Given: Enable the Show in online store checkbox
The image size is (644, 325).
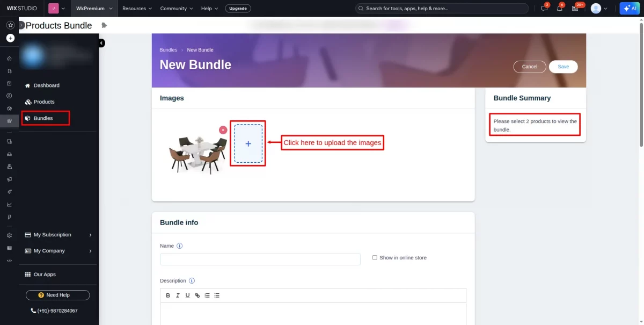Looking at the screenshot, I should tap(375, 257).
